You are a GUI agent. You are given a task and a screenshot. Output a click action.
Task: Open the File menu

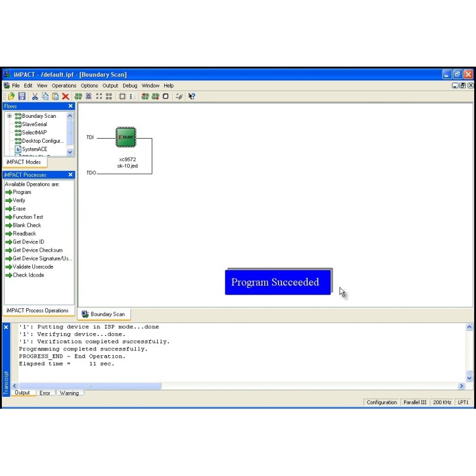point(16,86)
